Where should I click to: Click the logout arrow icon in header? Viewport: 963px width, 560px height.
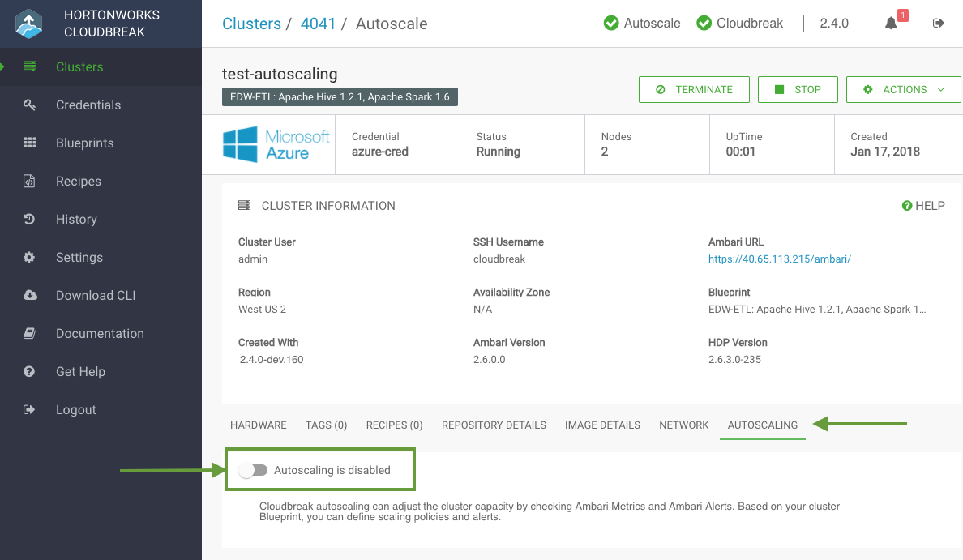(x=939, y=24)
